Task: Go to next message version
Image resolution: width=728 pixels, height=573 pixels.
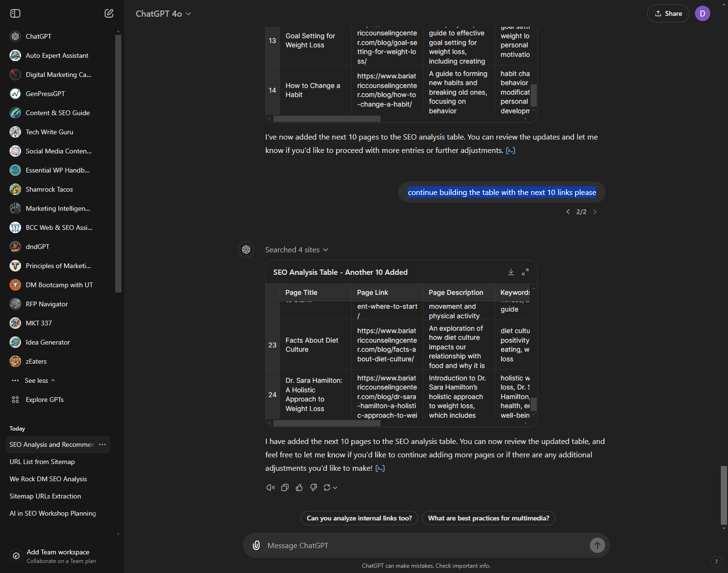Action: pyautogui.click(x=595, y=212)
